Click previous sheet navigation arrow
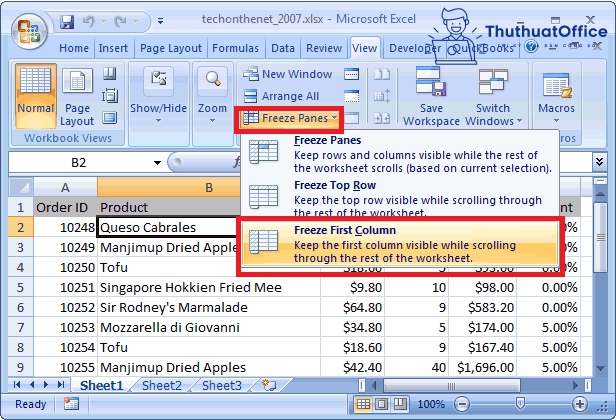Image resolution: width=616 pixels, height=420 pixels. point(32,385)
